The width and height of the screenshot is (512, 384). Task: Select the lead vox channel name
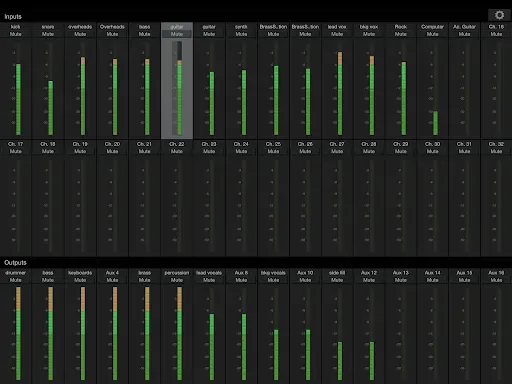coord(337,27)
